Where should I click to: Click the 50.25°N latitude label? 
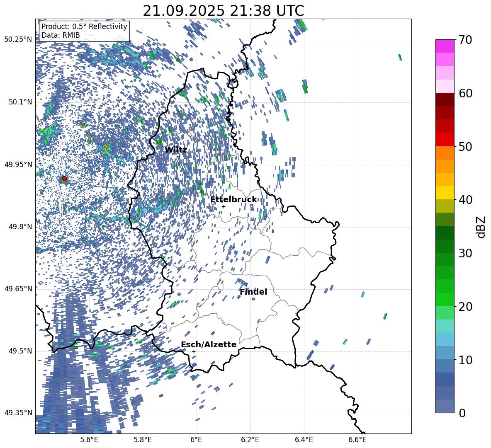[18, 40]
